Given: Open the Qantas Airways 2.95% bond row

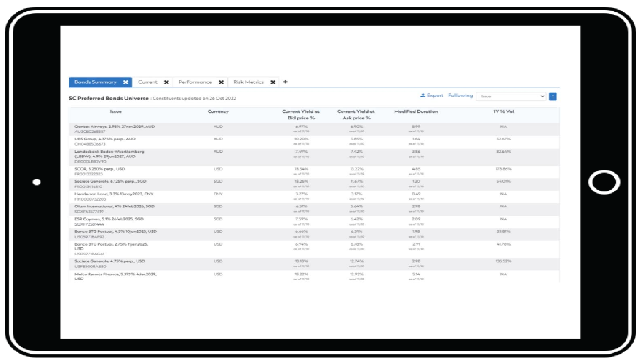Looking at the screenshot, I should tap(114, 127).
